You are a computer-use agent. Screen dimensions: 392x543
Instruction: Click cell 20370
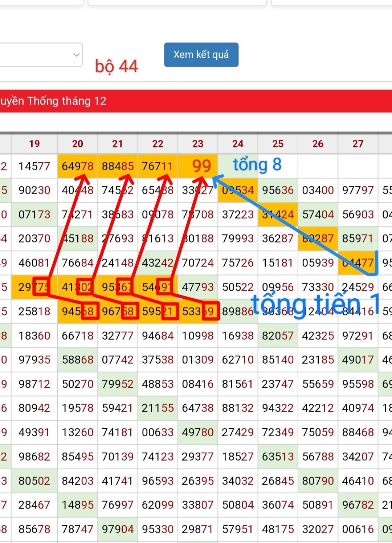tap(34, 238)
